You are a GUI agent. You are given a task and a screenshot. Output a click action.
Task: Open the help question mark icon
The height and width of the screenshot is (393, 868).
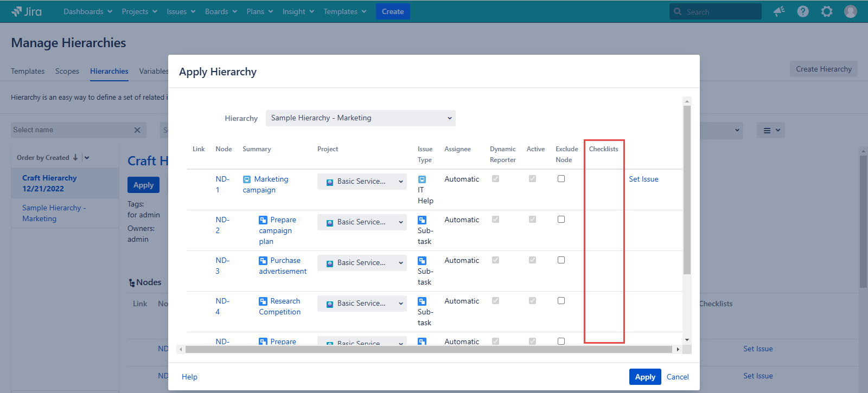(x=803, y=11)
